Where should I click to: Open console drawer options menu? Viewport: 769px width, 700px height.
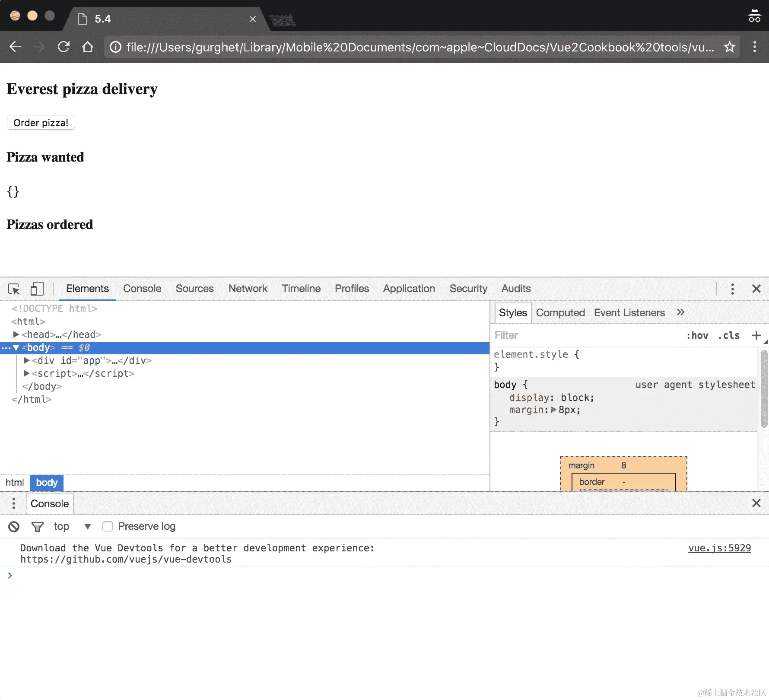[x=14, y=503]
